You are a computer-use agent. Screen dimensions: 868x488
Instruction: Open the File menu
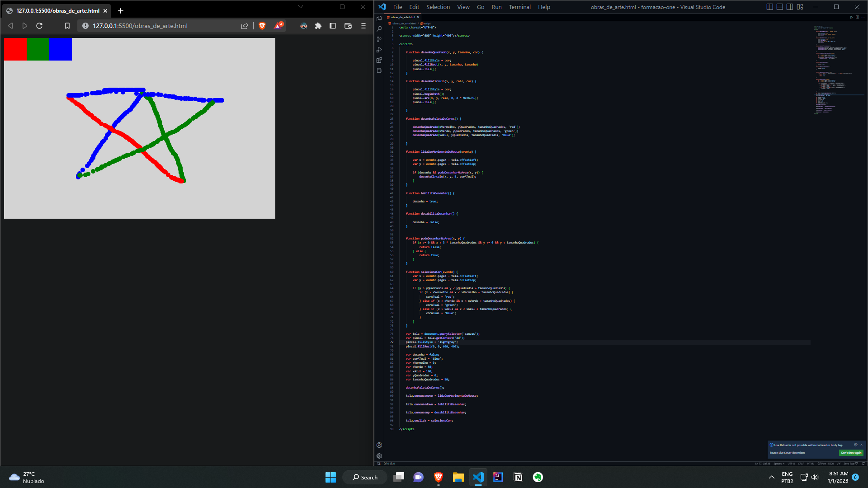click(x=397, y=7)
